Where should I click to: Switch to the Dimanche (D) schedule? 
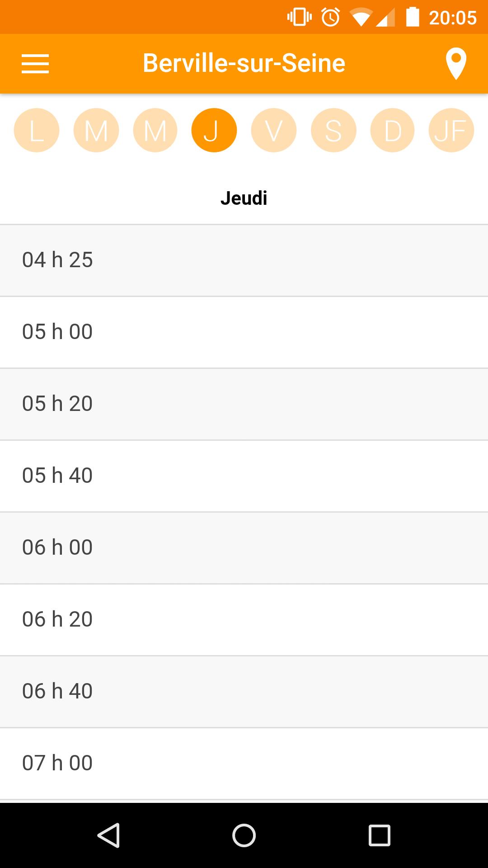pos(392,131)
